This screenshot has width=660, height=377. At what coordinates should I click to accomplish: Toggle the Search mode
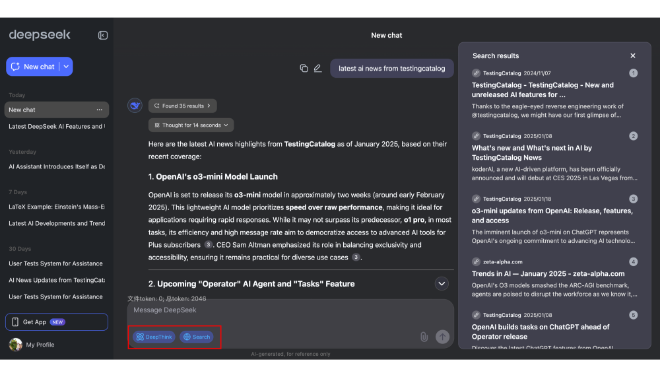[197, 337]
